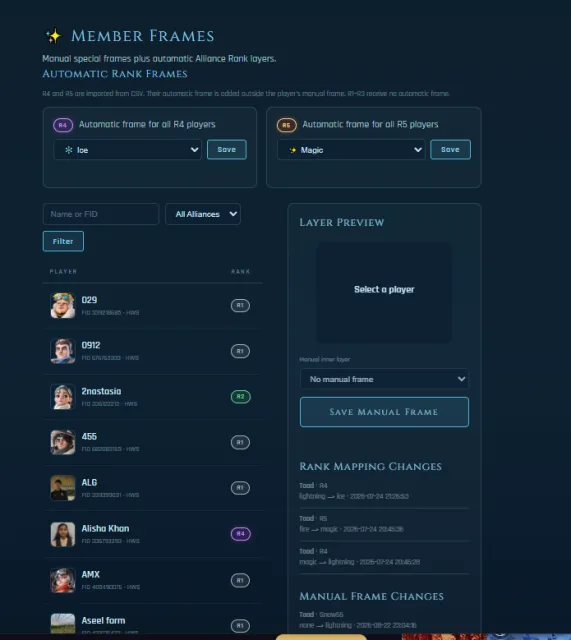Click the R1 rank badge for 455
The height and width of the screenshot is (640, 571).
240,442
